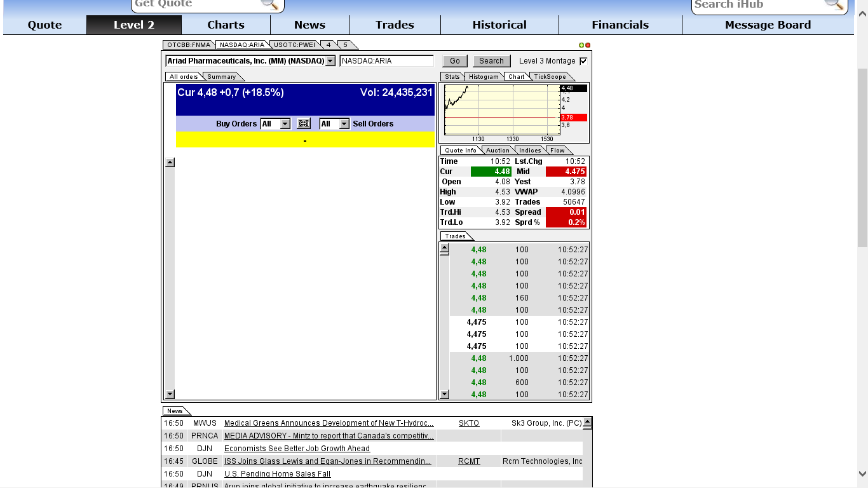
Task: Click the trades panel scroll-up arrow
Action: point(445,247)
